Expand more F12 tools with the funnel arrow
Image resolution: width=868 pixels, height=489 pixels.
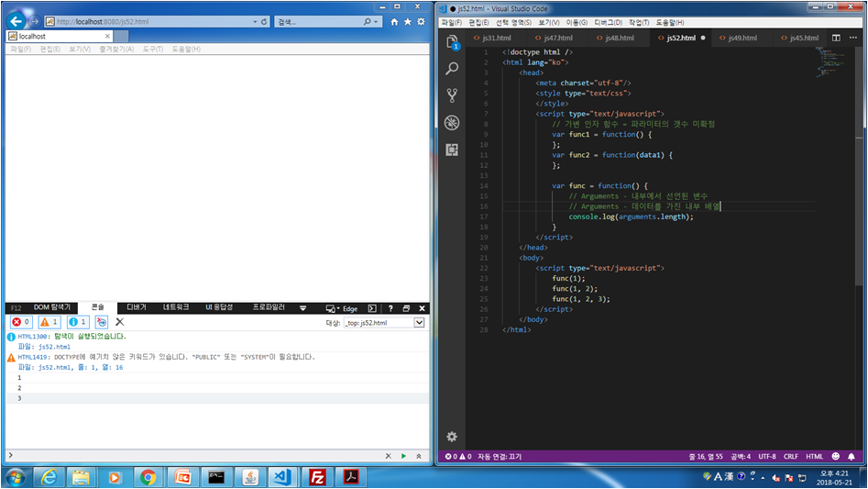pyautogui.click(x=302, y=308)
